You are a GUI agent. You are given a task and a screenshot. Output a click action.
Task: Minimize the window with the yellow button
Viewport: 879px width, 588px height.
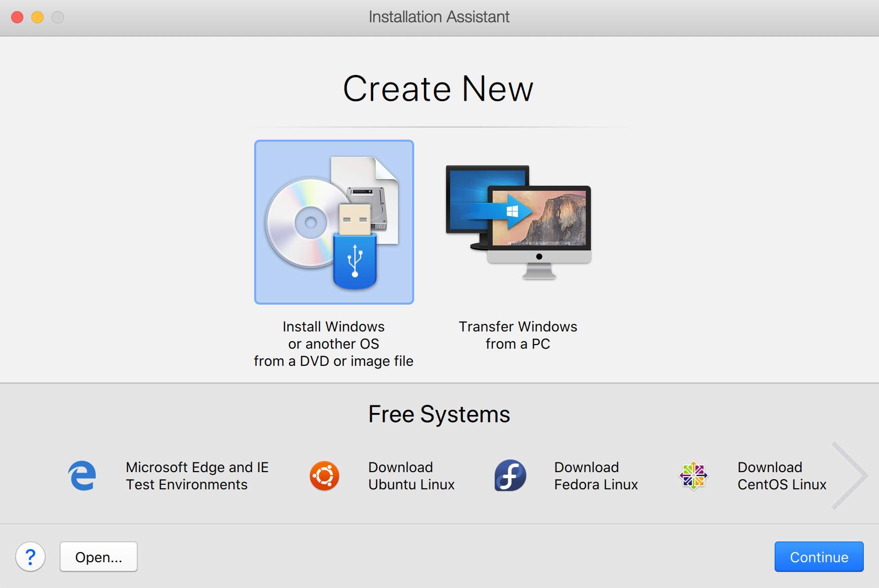point(37,17)
